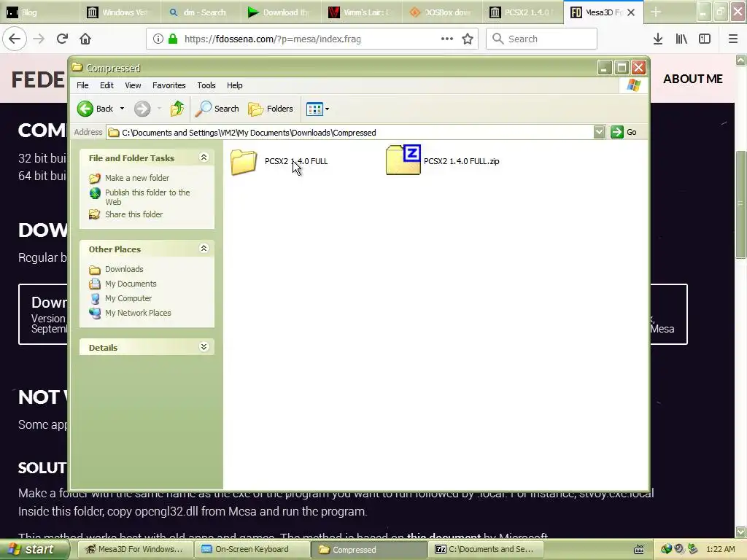Click the Firefox Search box
747x560 pixels.
coord(542,39)
